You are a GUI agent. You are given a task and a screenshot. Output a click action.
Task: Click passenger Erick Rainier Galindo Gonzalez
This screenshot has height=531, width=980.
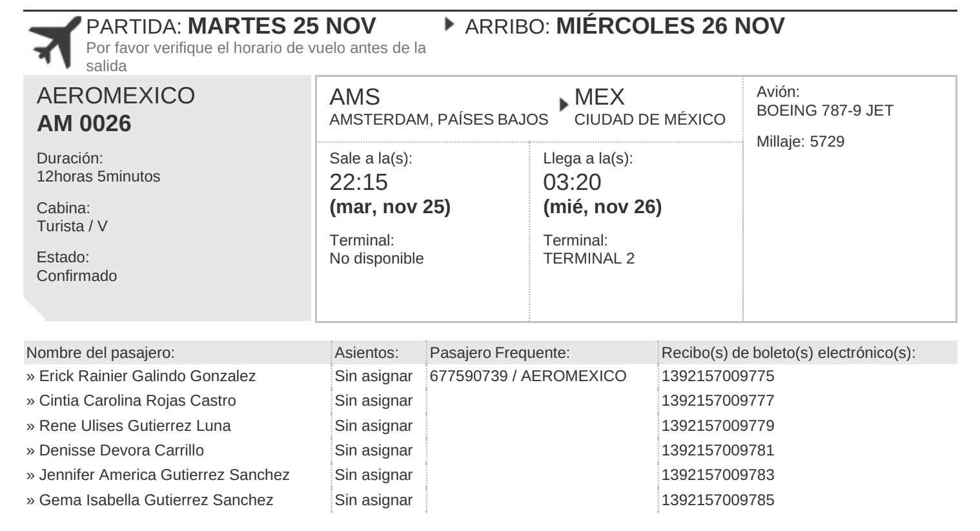[x=147, y=376]
